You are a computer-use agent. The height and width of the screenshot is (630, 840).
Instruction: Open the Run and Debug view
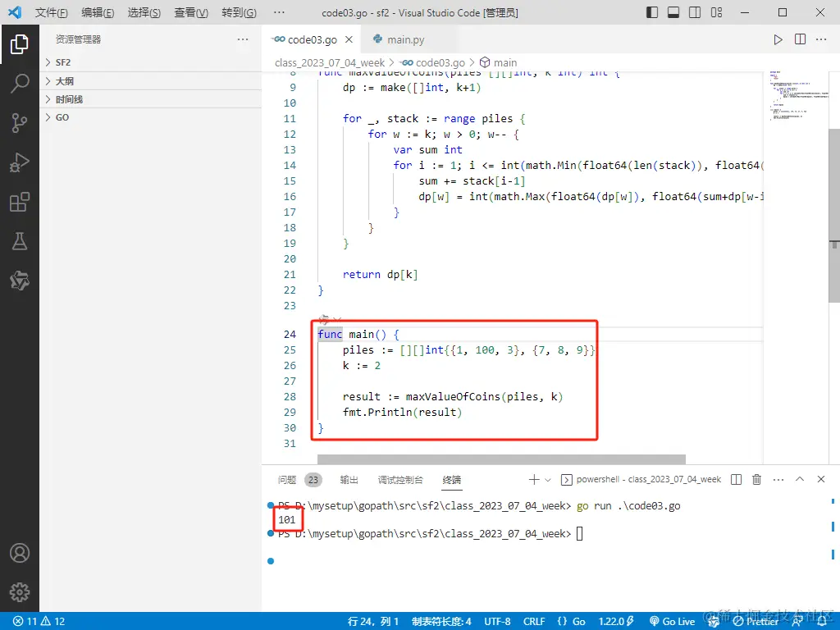click(20, 162)
